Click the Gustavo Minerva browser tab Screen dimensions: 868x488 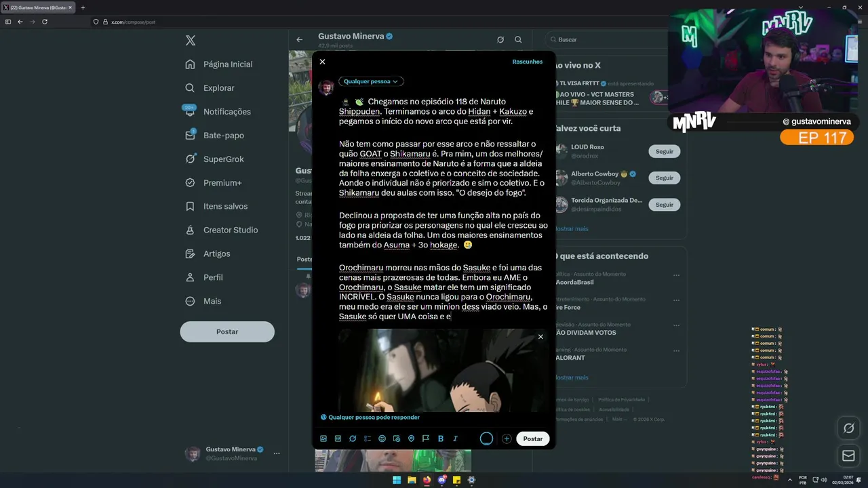click(x=38, y=7)
